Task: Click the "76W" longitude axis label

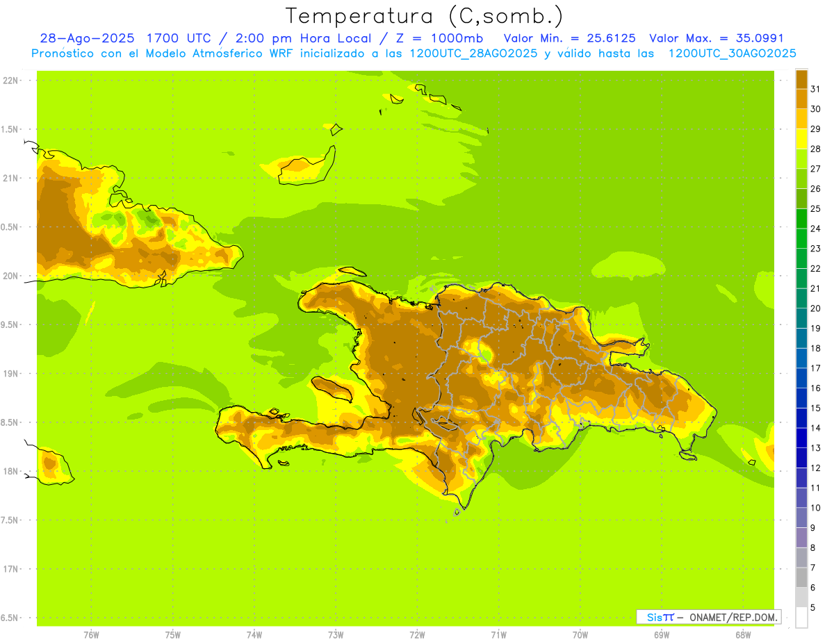Action: (91, 635)
